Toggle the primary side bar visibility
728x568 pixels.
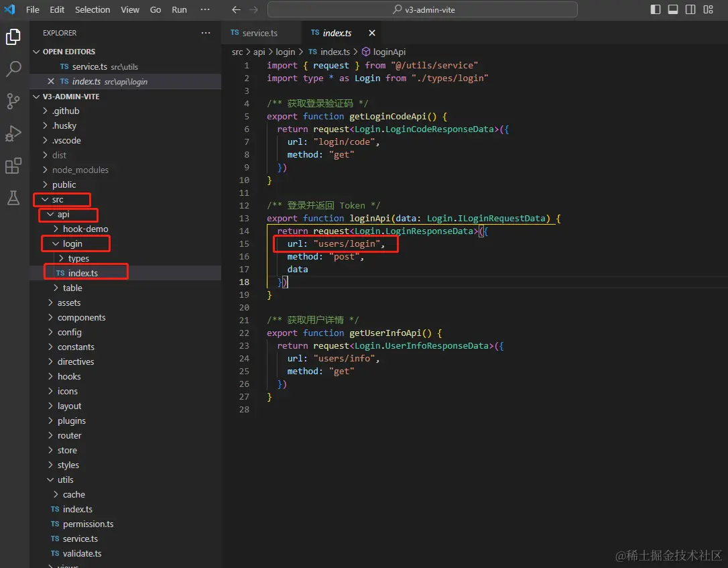tap(655, 9)
